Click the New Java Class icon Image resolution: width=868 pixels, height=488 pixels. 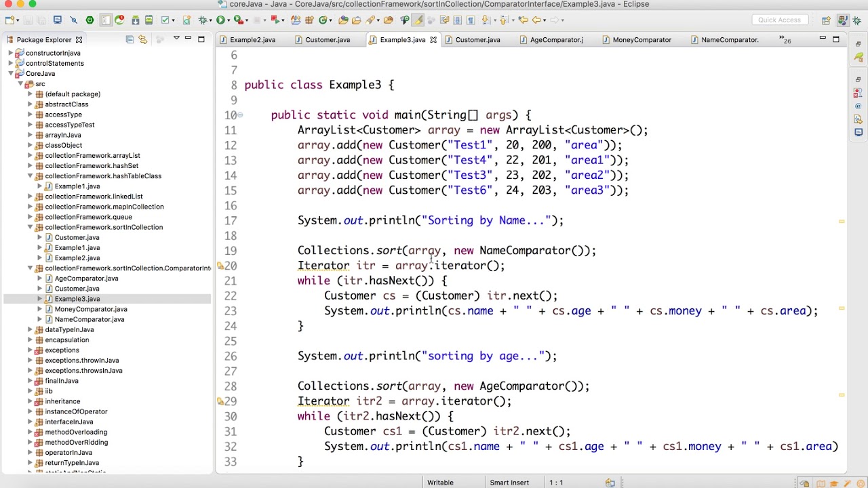coord(323,20)
